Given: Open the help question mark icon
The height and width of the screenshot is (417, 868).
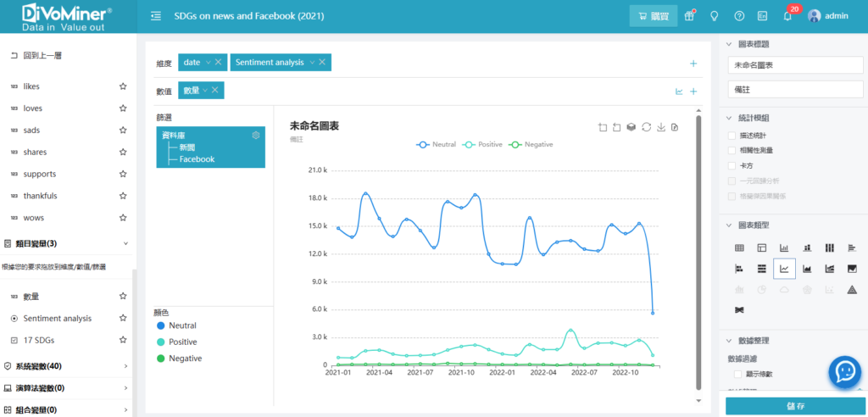Looking at the screenshot, I should pyautogui.click(x=739, y=16).
